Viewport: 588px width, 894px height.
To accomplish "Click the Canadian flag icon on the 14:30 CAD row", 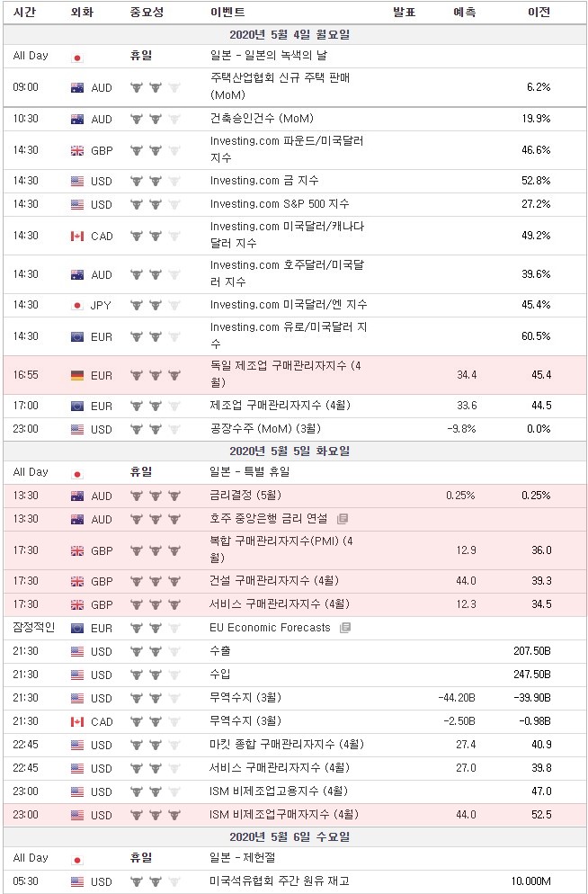I will pyautogui.click(x=77, y=236).
